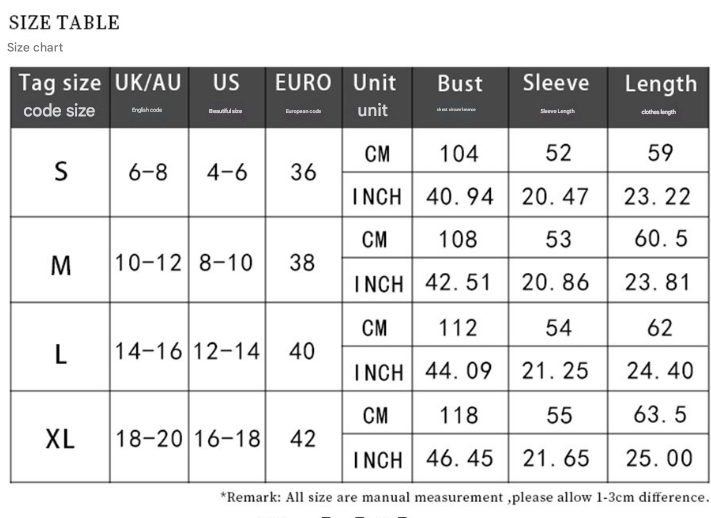Click the Remark note below the table

(464, 496)
